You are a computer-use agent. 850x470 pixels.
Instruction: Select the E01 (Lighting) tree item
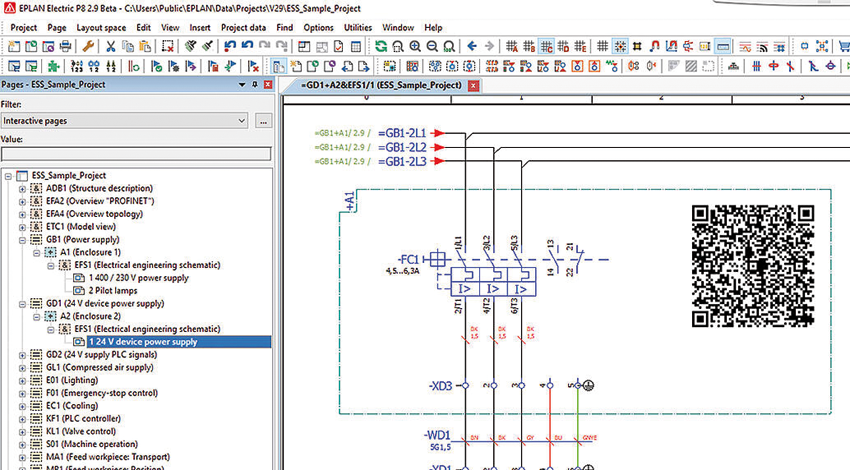(72, 380)
